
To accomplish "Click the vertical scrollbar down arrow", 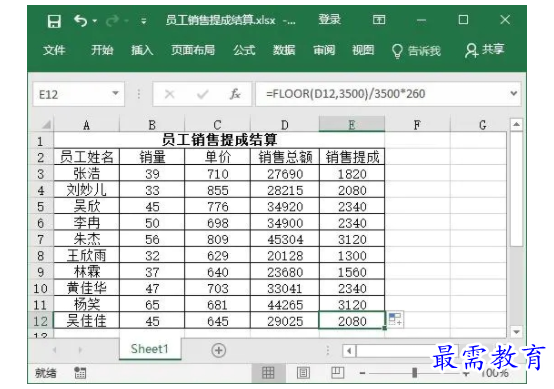I will 516,332.
